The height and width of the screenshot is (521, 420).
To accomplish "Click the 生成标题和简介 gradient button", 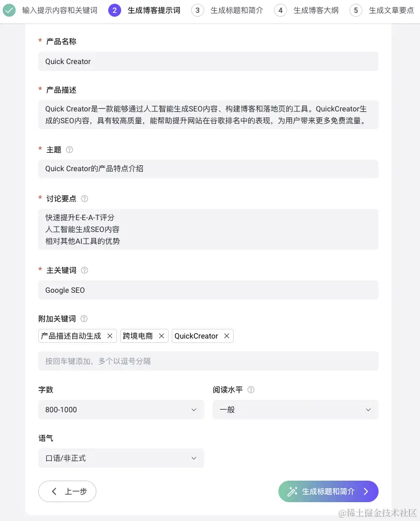I will [328, 491].
